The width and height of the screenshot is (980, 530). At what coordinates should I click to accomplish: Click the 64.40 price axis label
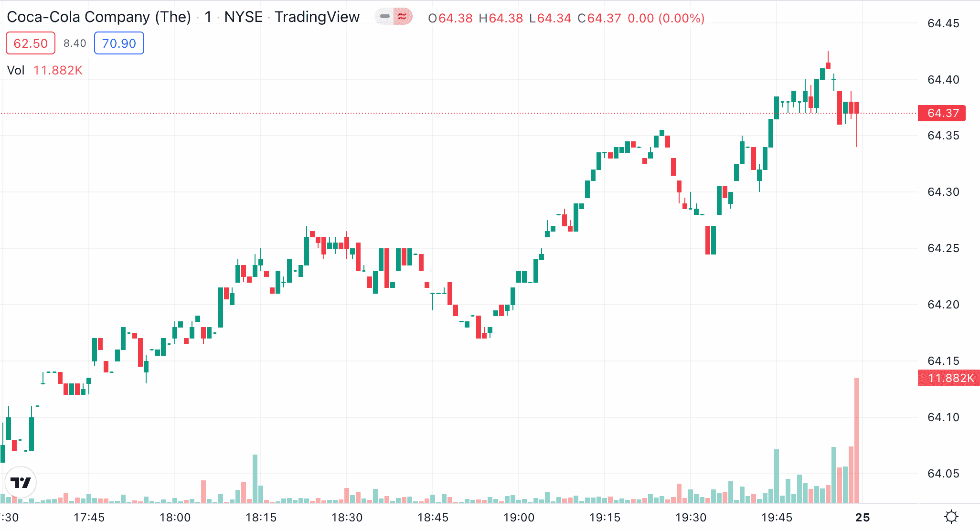point(943,80)
